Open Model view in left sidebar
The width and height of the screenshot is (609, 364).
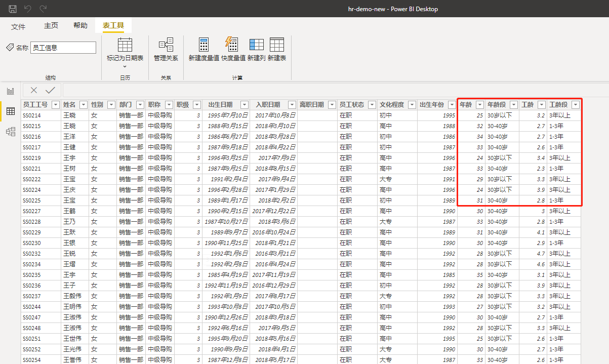tap(10, 132)
